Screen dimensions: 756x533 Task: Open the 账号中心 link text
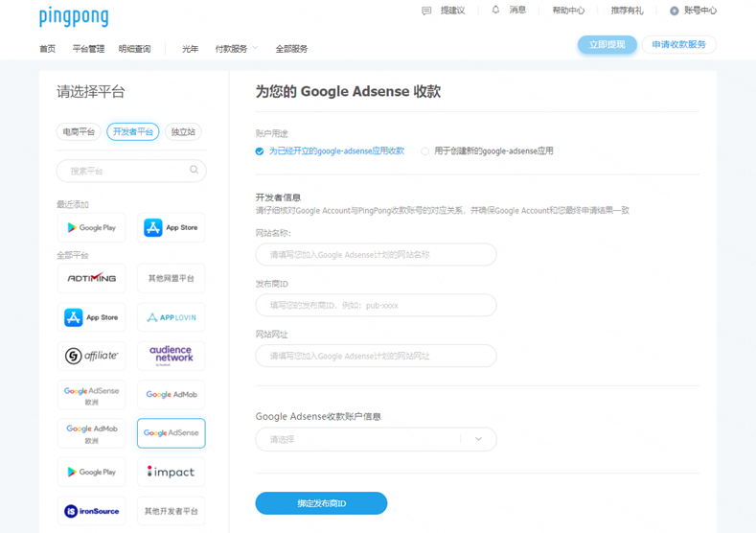coord(700,11)
